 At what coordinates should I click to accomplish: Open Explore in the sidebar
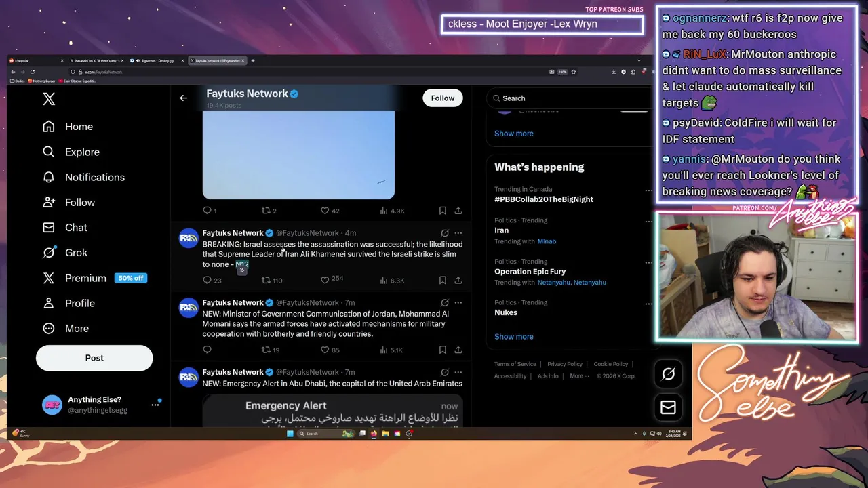71,152
